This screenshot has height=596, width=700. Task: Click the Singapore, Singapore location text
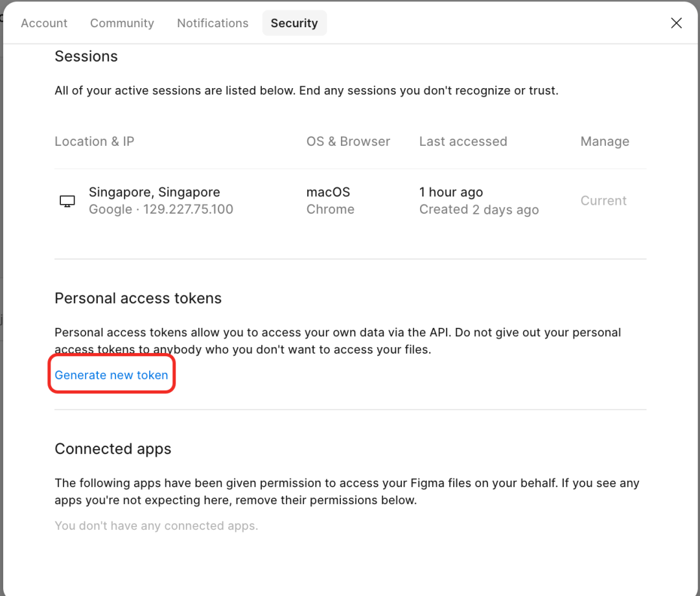point(154,192)
